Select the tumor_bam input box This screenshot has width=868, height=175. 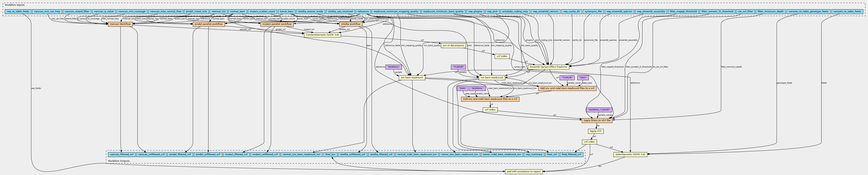pos(287,11)
